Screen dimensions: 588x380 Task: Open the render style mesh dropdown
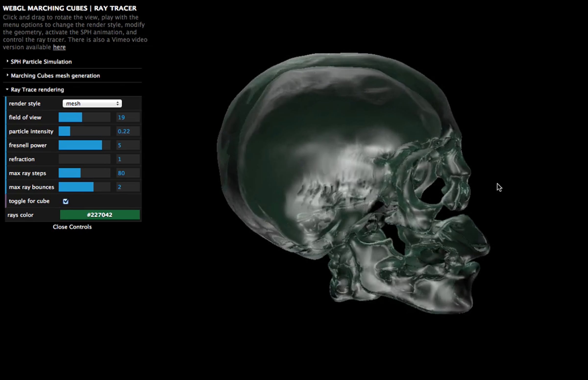coord(92,103)
